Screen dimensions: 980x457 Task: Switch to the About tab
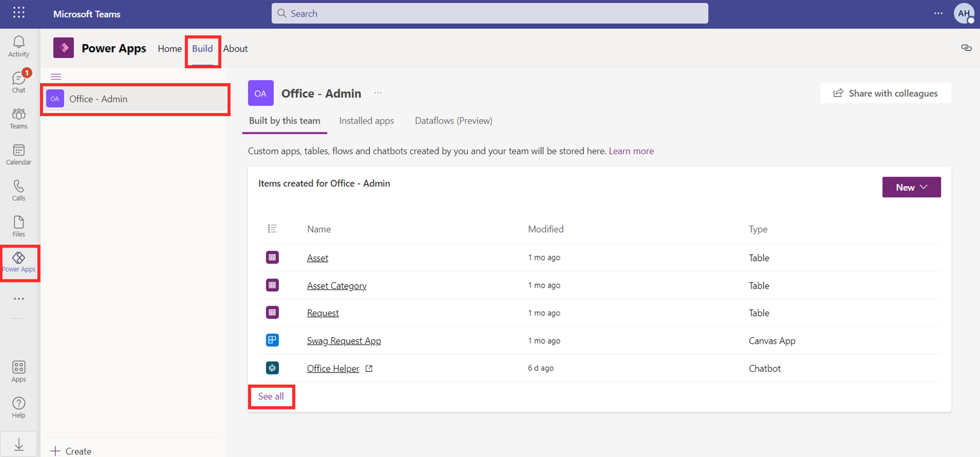(x=235, y=48)
